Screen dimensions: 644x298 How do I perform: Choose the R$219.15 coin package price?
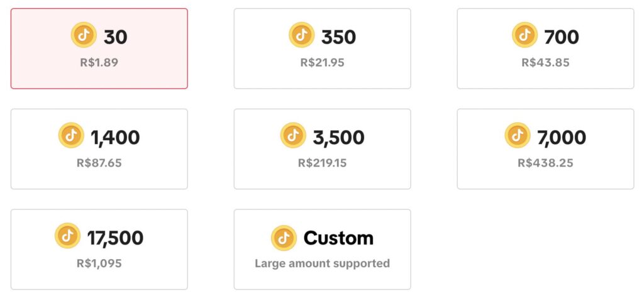tap(322, 163)
